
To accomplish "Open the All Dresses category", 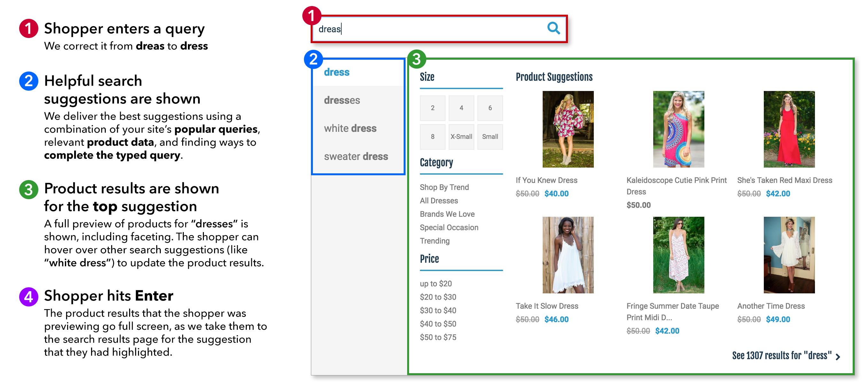I will coord(439,201).
